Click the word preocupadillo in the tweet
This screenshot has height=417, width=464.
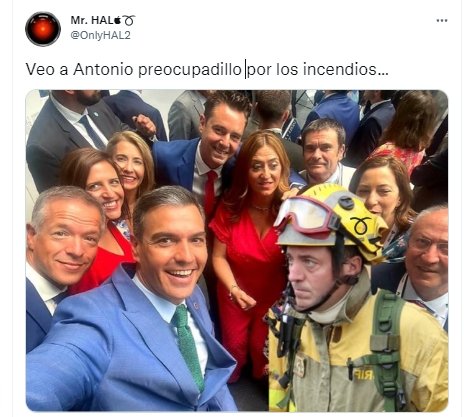point(190,69)
